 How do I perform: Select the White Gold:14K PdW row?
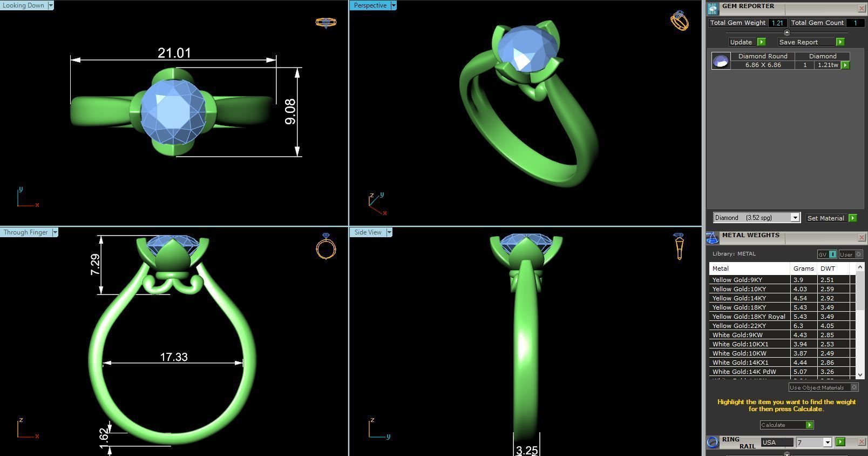point(782,372)
